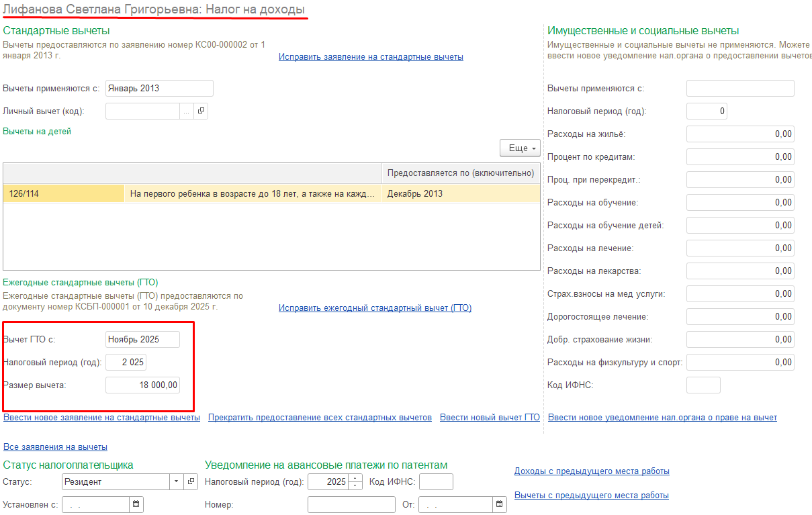Click Исправить заявление на стандартные вычеты link
The width and height of the screenshot is (812, 515).
pos(371,57)
